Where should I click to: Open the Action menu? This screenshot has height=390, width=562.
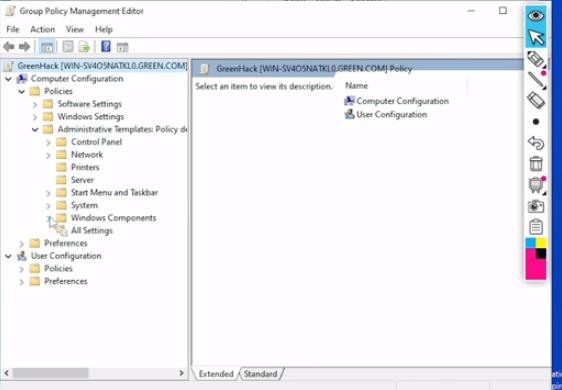point(42,29)
